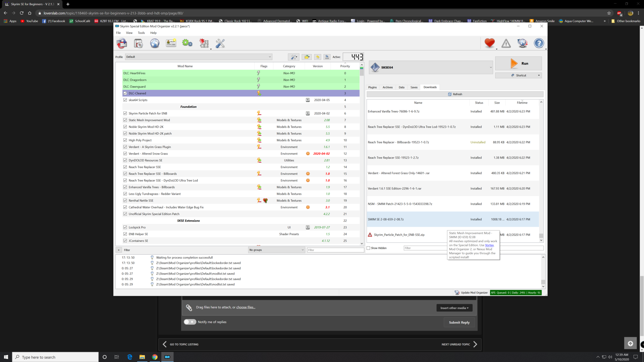This screenshot has width=644, height=362.
Task: Click the Change Game instance icon in Mod Organizer
Action: [x=122, y=43]
